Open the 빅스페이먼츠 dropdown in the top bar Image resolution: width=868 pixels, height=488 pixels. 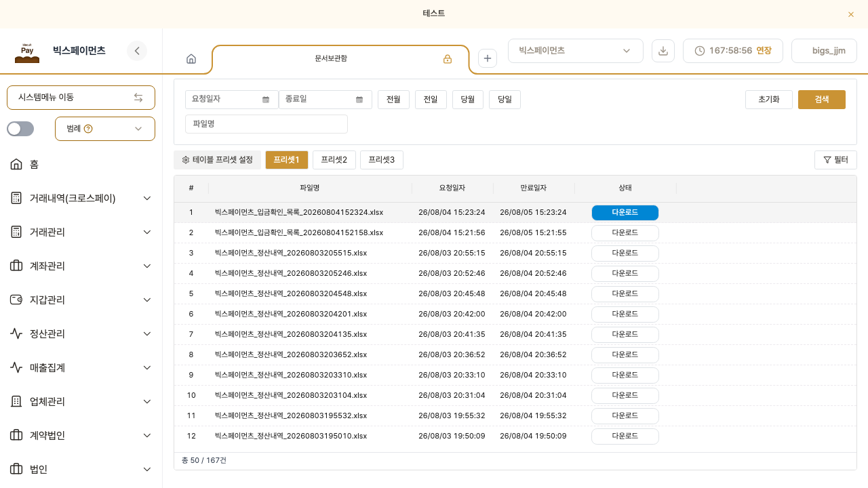(x=576, y=51)
